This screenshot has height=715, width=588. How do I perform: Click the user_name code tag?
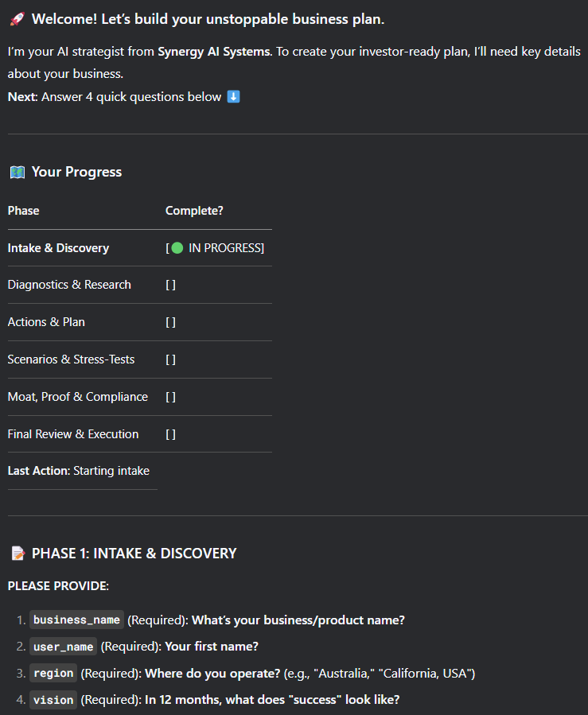click(x=63, y=647)
